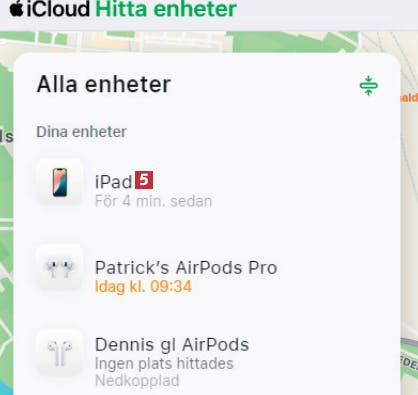This screenshot has height=395, width=418.
Task: Click the red 5 badge beside iPad
Action: point(144,180)
